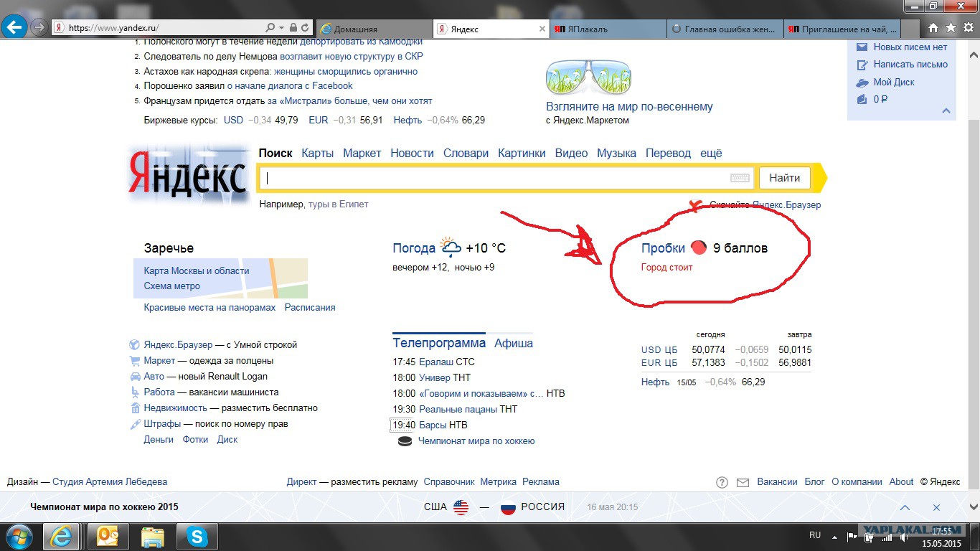Click the red traffic level indicator icon

[x=699, y=248]
